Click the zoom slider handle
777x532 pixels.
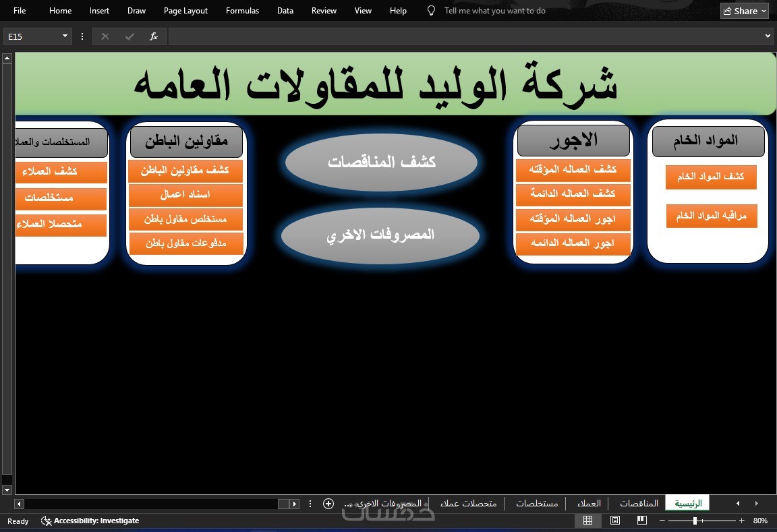(x=695, y=521)
